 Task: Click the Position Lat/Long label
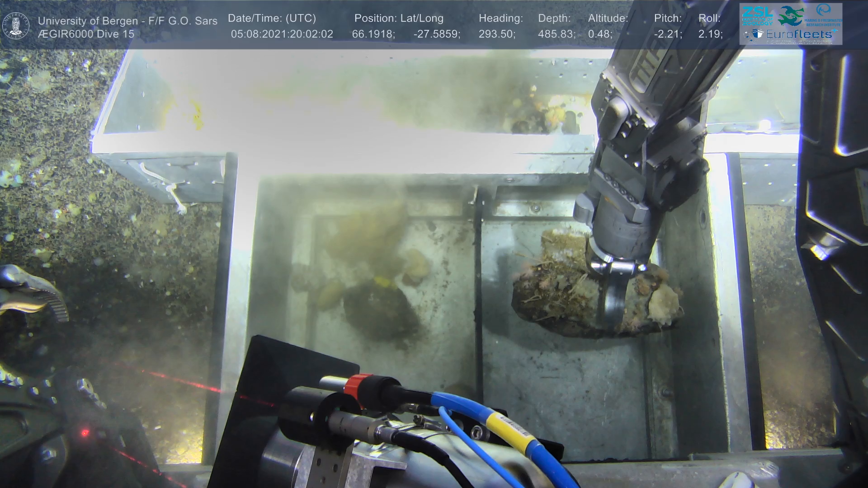coord(399,19)
